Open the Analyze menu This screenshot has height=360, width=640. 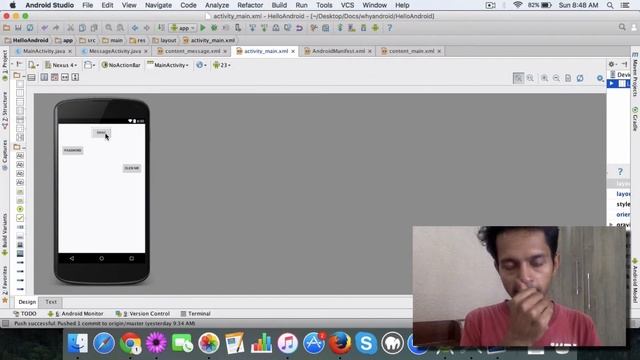coord(217,5)
